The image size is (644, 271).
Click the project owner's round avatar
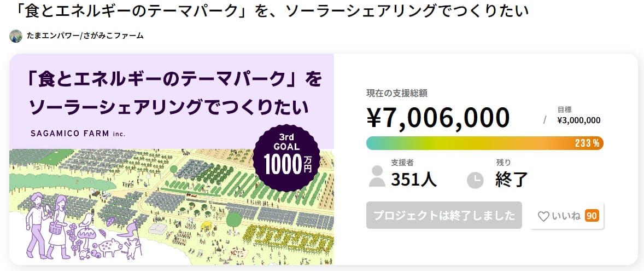pos(16,36)
